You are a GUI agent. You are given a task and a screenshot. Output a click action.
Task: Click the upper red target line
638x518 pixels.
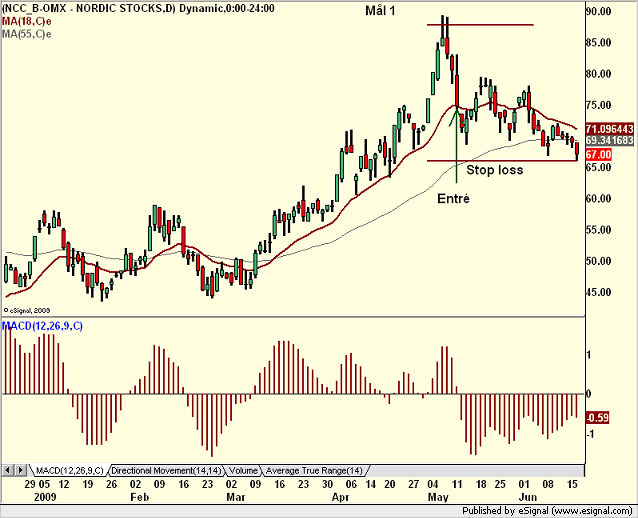pyautogui.click(x=480, y=25)
